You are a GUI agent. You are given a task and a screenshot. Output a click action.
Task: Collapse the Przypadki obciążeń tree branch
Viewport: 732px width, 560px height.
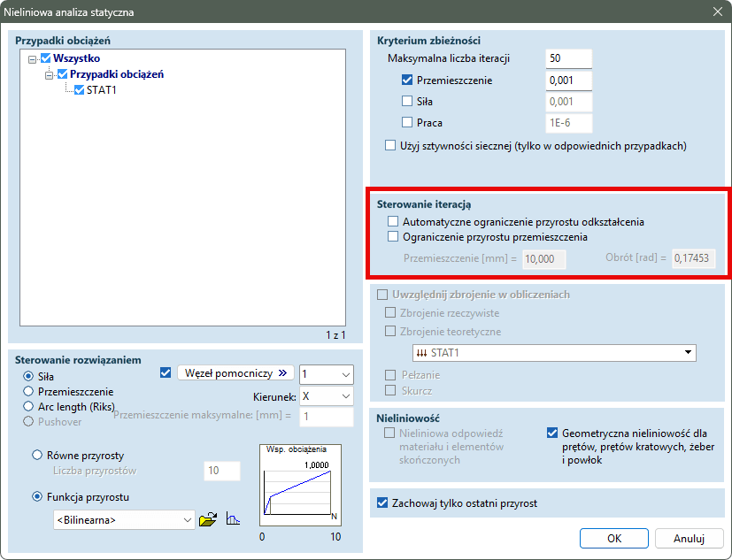pyautogui.click(x=49, y=75)
